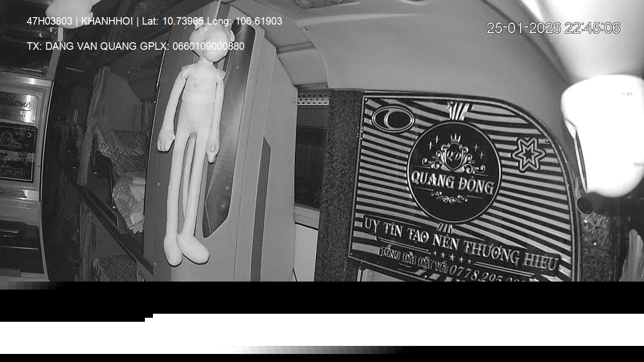Click the longitude value 106.61903
644x362 pixels.
point(259,21)
